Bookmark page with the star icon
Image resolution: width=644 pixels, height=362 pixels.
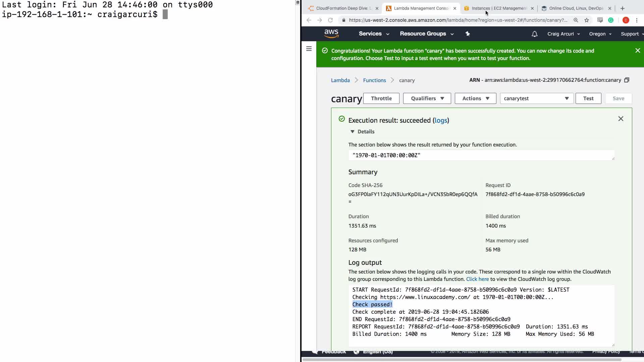(586, 20)
